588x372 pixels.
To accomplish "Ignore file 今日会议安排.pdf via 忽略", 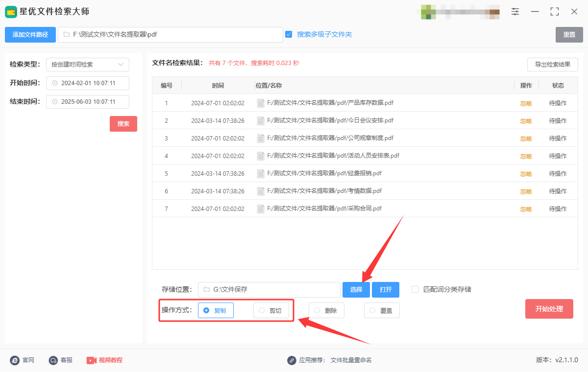I will tap(526, 121).
